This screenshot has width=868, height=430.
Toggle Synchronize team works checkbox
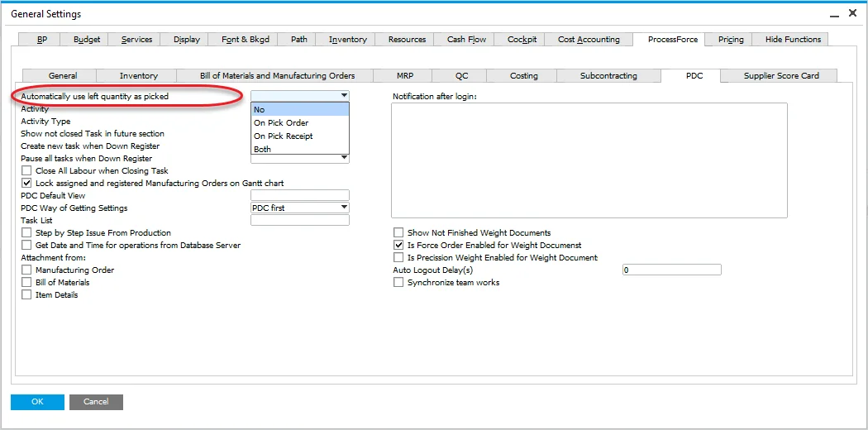[x=399, y=283]
